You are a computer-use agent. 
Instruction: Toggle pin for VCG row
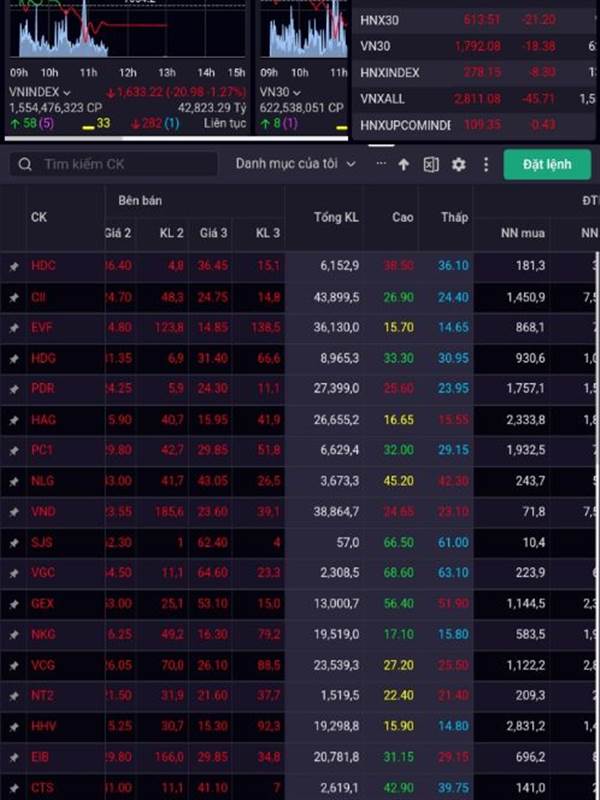[x=14, y=665]
